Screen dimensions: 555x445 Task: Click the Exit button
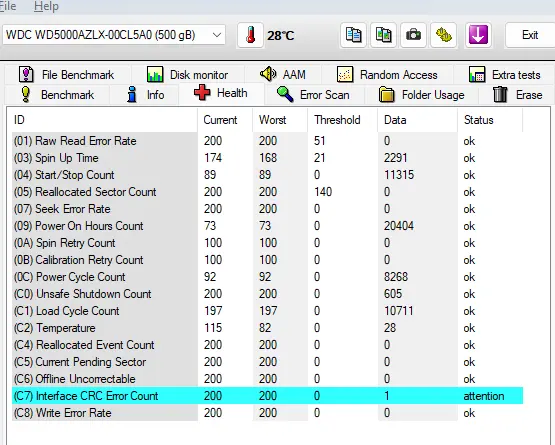coord(530,35)
